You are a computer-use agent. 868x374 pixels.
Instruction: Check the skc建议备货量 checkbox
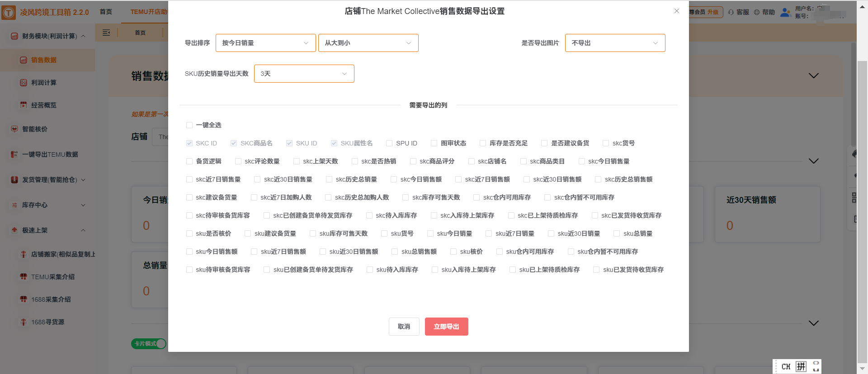point(189,197)
